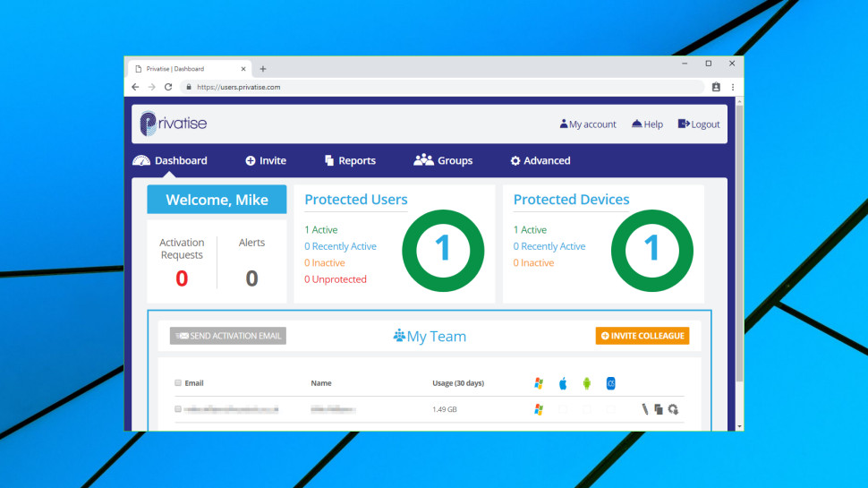Reload the page with browser refresh icon

pyautogui.click(x=168, y=87)
